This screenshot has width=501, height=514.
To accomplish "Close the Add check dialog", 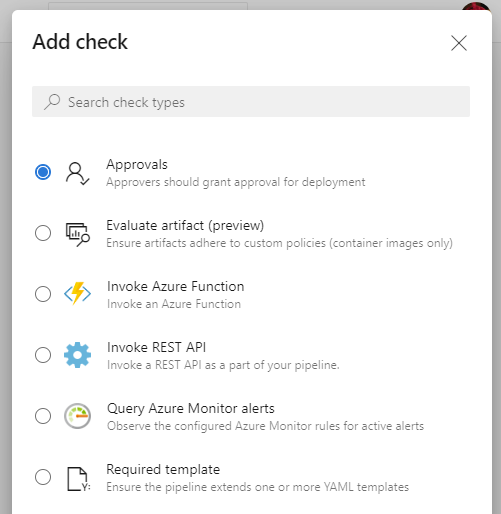I will [x=459, y=43].
